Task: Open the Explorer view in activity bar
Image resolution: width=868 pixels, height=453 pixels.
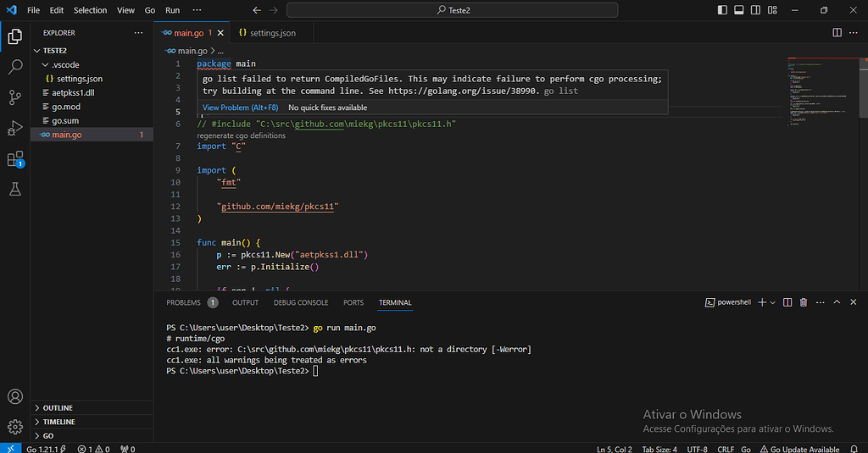Action: point(15,36)
